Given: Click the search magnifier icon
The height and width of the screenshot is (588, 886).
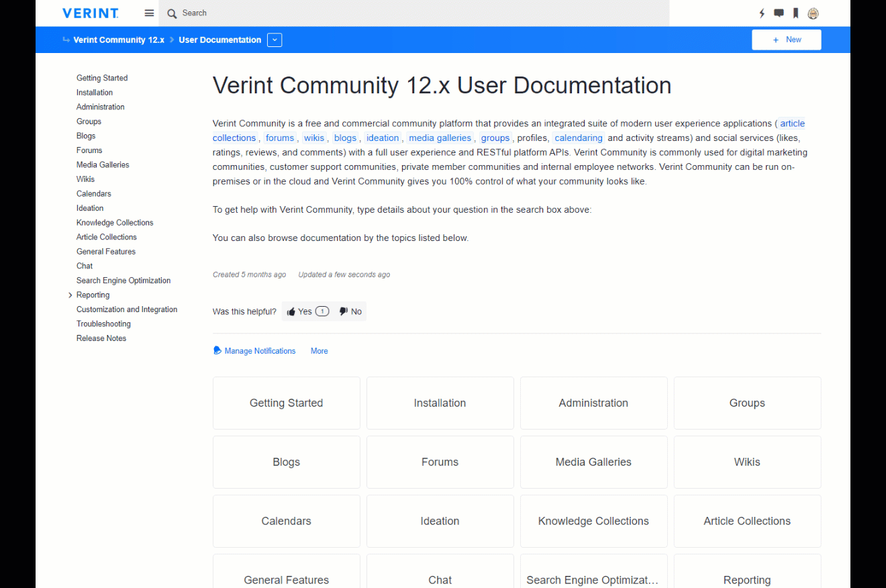Looking at the screenshot, I should [172, 13].
